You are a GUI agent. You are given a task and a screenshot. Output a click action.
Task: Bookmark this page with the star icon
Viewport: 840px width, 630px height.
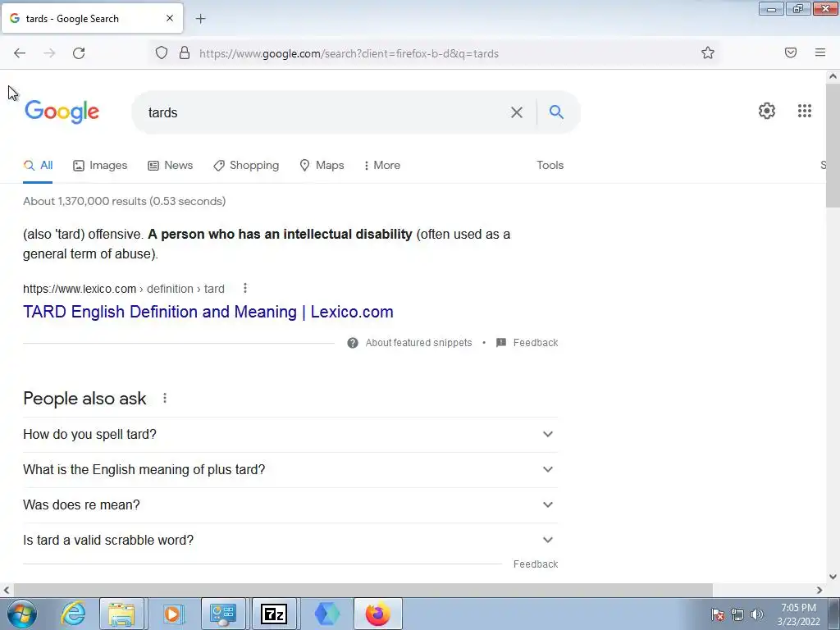[x=708, y=52]
